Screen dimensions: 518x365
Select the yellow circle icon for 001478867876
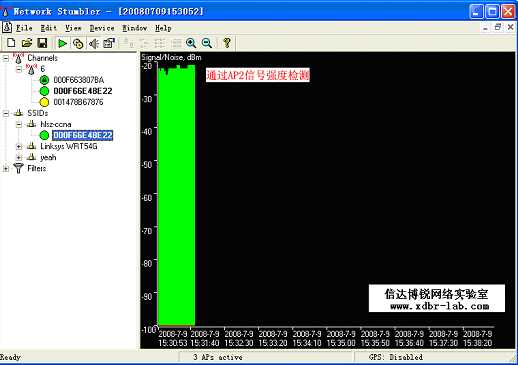[44, 102]
